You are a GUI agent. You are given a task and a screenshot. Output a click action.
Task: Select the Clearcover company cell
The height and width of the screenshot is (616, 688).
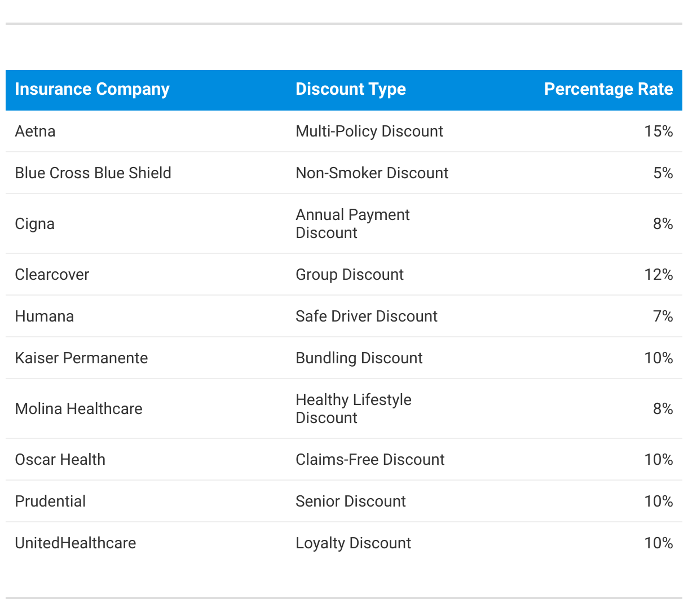52,275
